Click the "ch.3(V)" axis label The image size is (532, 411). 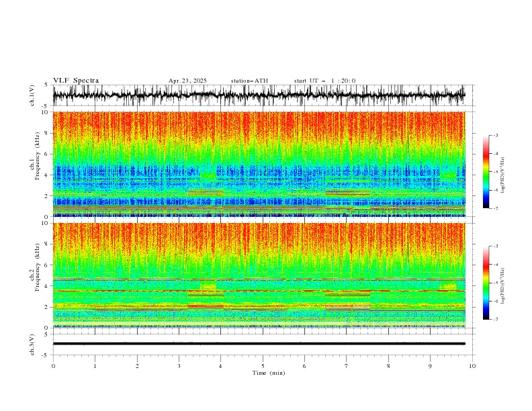(x=32, y=345)
